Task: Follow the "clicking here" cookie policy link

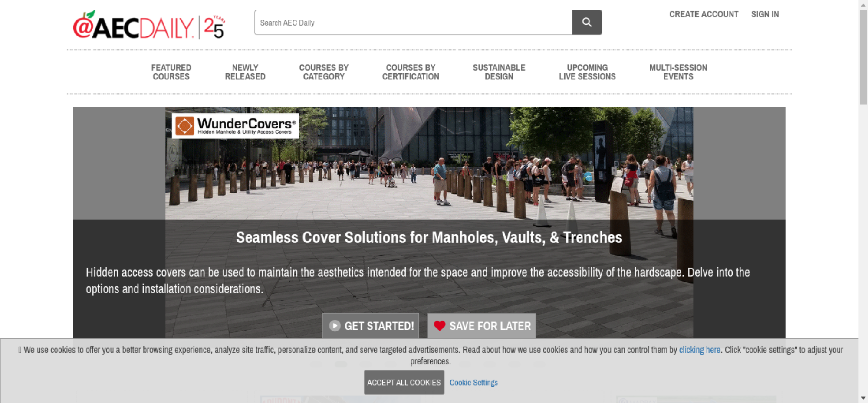Action: pos(699,350)
